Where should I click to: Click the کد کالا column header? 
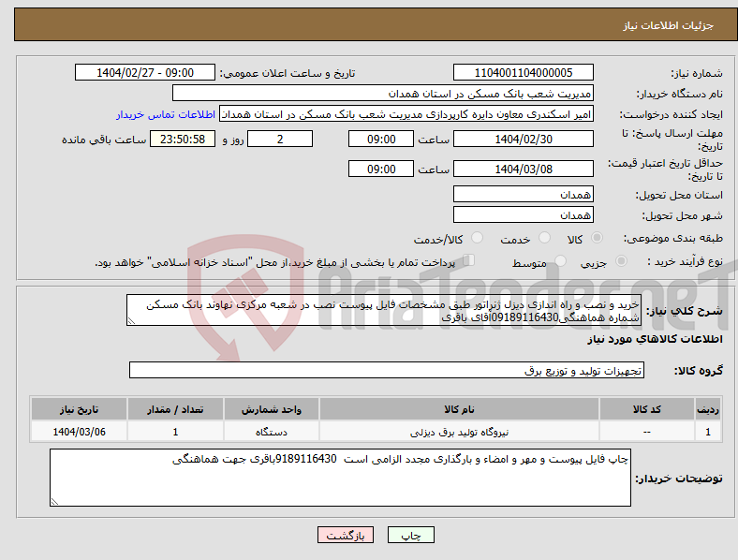tap(647, 409)
